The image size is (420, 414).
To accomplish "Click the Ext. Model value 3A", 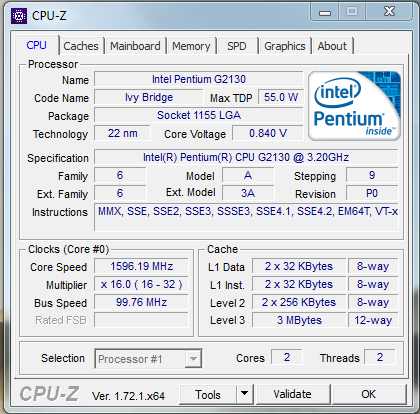I will (x=248, y=193).
